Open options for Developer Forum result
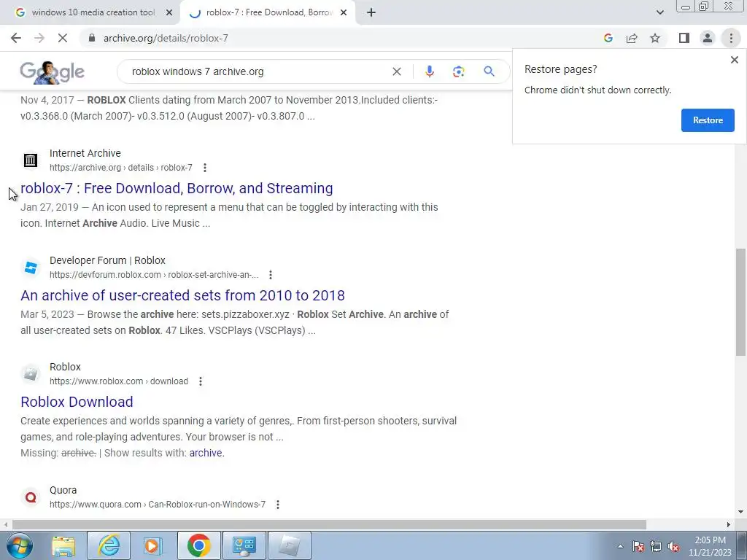 (271, 275)
